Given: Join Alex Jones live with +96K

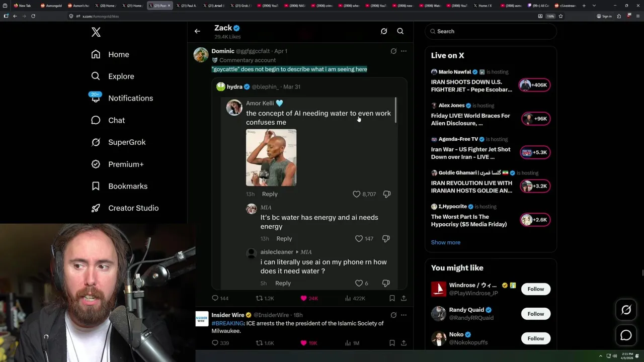Looking at the screenshot, I should 536,119.
